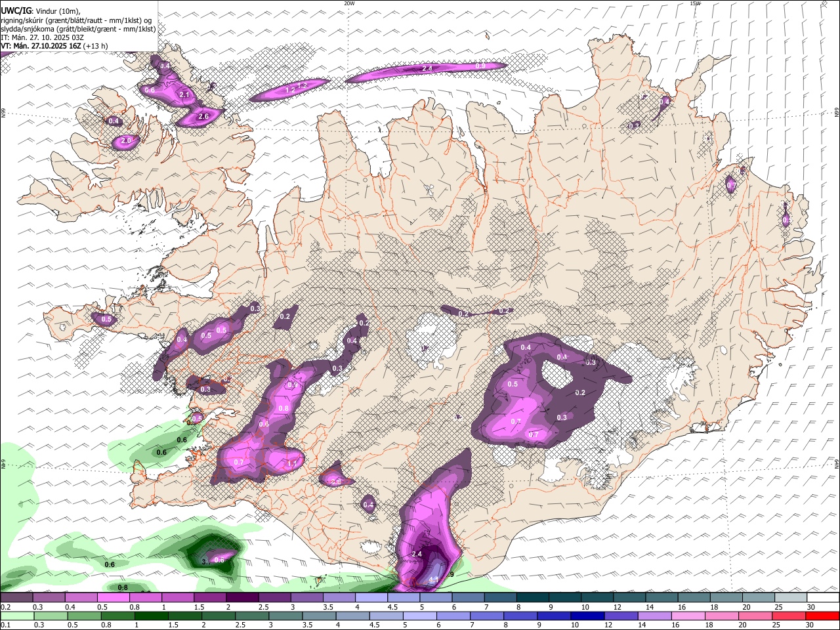Select the bright red 30 rain scale swatch
The image size is (840, 630).
(x=823, y=616)
